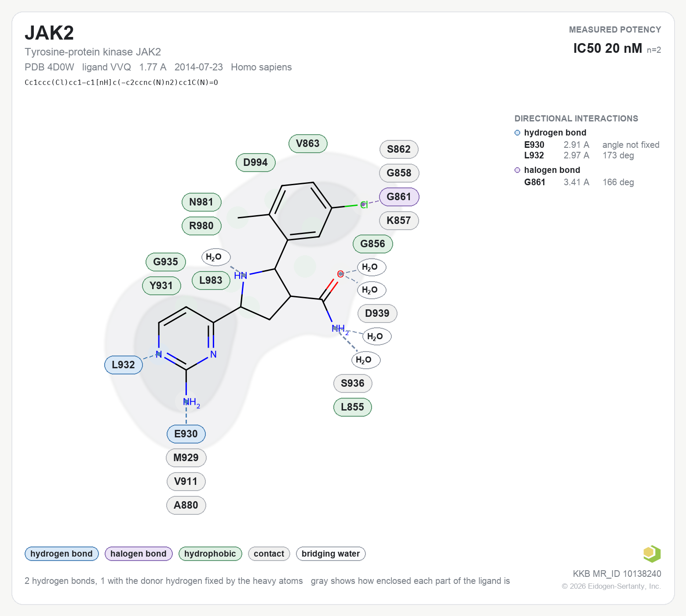686x616 pixels.
Task: Click the hydrogen bond circle marker in list
Action: 518,133
